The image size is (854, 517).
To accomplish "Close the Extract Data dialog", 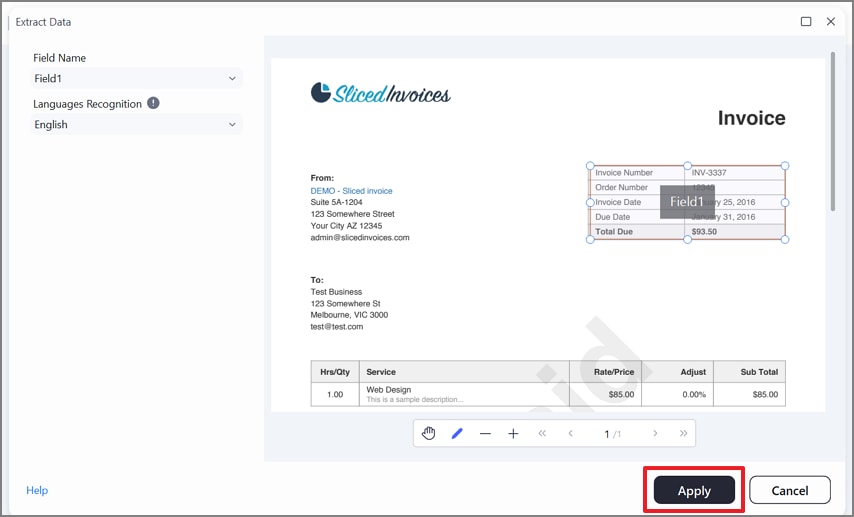I will [x=831, y=22].
